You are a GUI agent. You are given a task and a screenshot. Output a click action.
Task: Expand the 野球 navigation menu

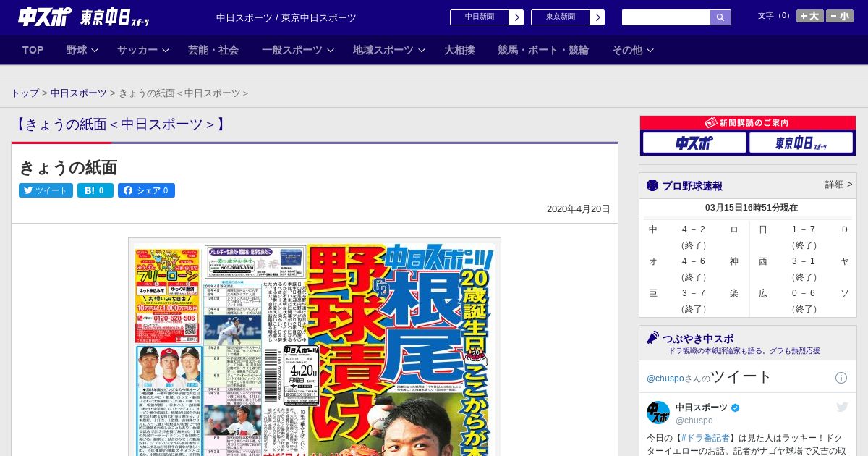pyautogui.click(x=82, y=50)
